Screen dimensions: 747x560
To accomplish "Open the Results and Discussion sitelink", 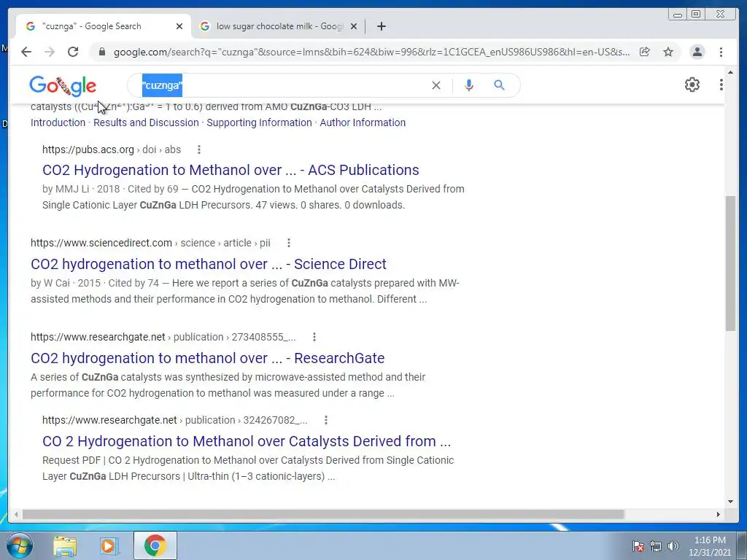I will 146,122.
